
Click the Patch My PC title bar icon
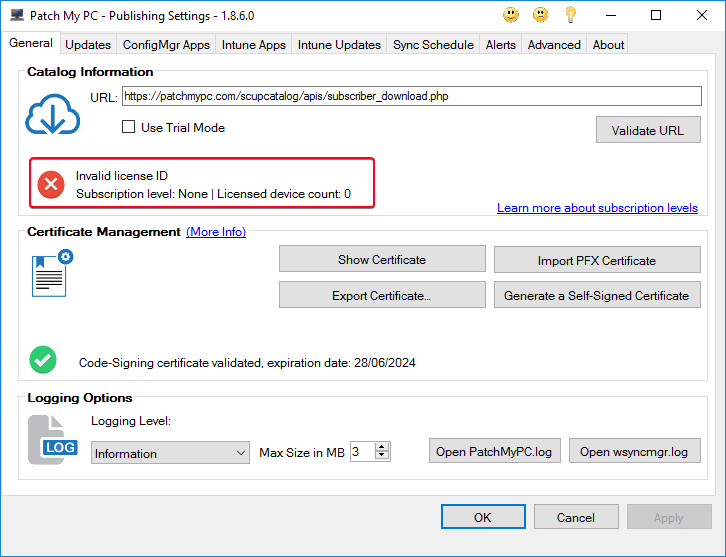point(17,15)
